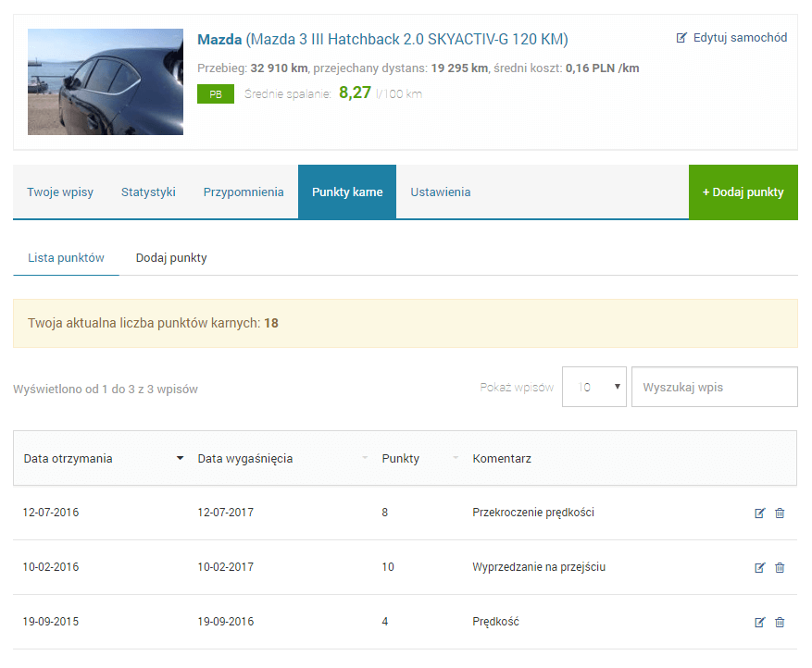812x668 pixels.
Task: Switch to the Twoje wpisy tab
Action: click(x=60, y=192)
